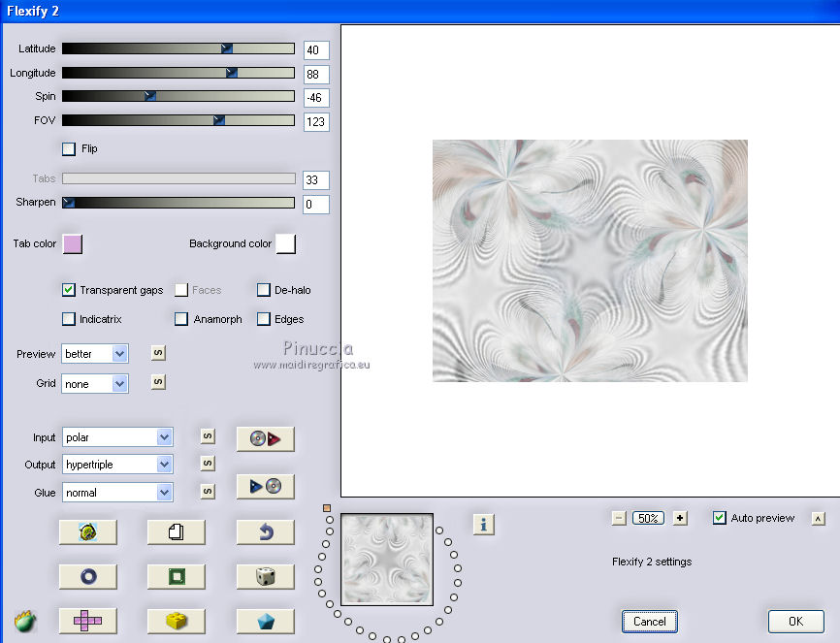Open the Preview quality dropdown
The image size is (840, 643).
[x=95, y=354]
